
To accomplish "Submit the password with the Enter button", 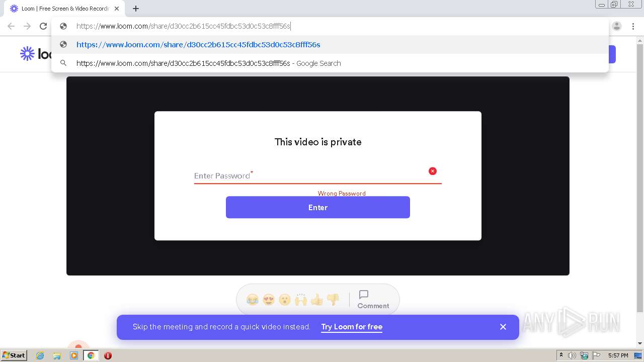I will [318, 207].
